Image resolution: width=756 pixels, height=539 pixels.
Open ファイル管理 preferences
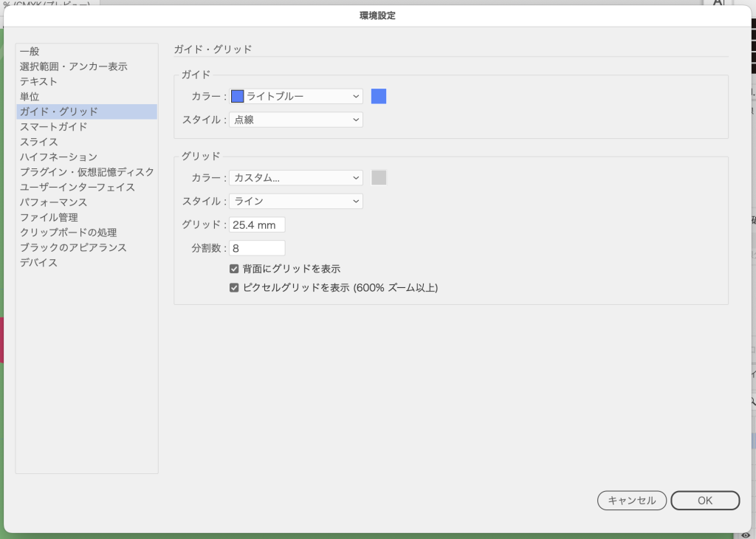click(x=49, y=217)
